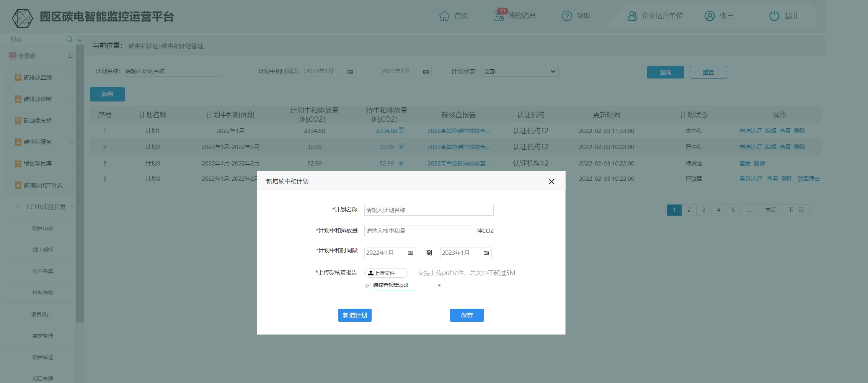Click the sidebar search magnifier icon
The width and height of the screenshot is (868, 383).
[69, 39]
